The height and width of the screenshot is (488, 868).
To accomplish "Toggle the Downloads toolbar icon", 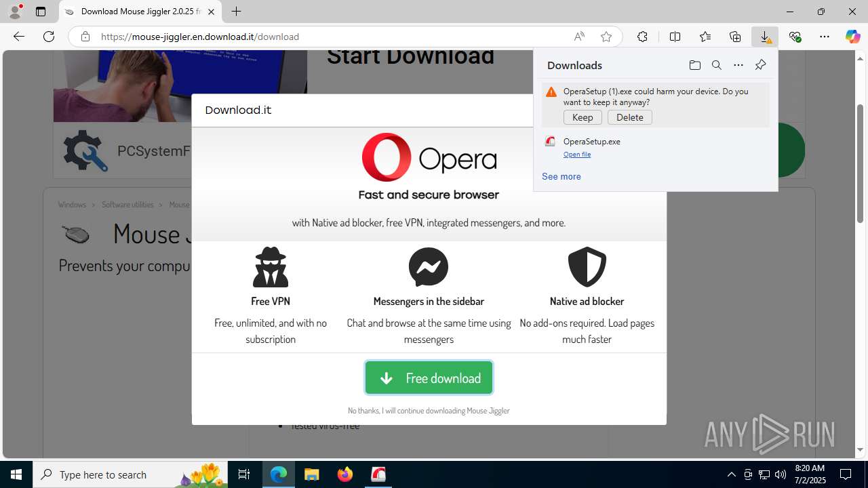I will tap(765, 37).
